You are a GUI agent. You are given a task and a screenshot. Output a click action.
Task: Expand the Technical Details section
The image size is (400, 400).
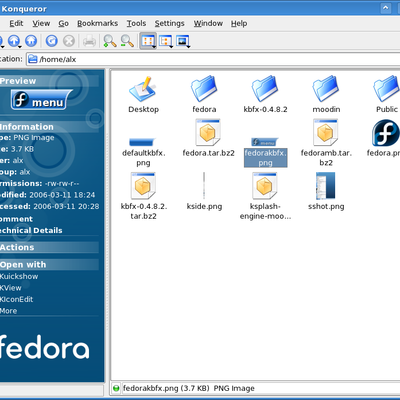[x=31, y=230]
